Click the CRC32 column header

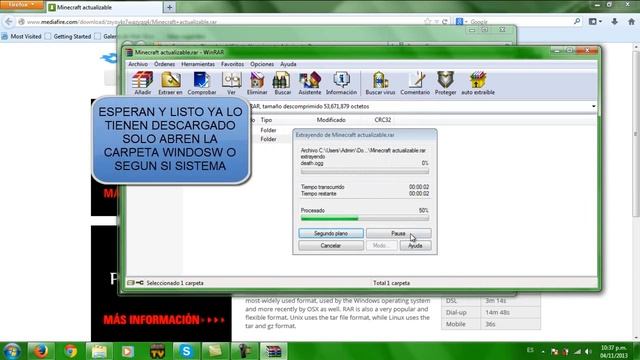tap(383, 120)
